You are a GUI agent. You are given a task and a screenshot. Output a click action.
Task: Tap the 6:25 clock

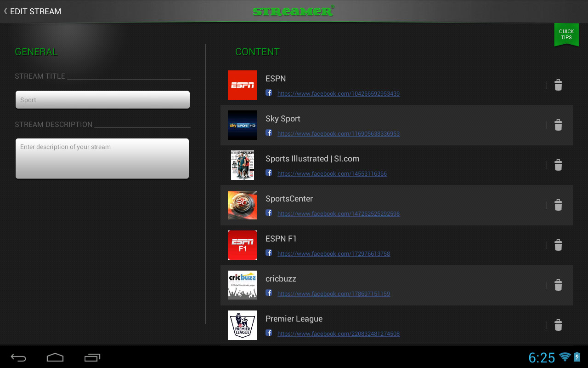click(542, 357)
